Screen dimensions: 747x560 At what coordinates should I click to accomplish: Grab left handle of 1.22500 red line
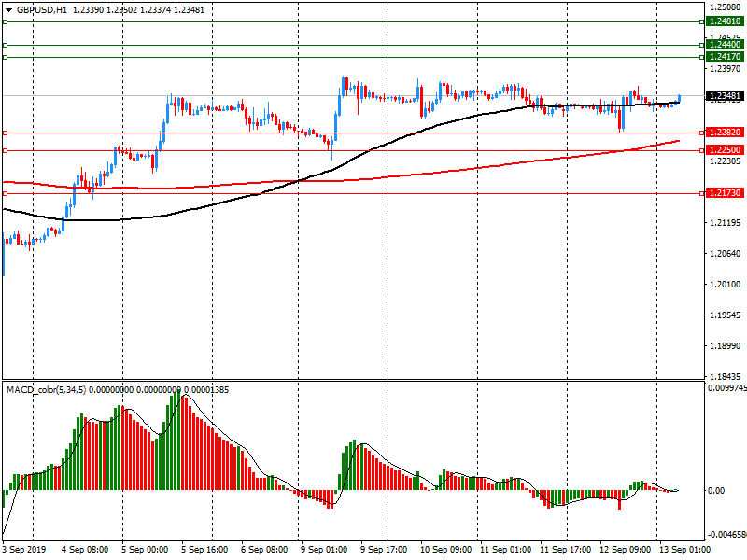6,150
